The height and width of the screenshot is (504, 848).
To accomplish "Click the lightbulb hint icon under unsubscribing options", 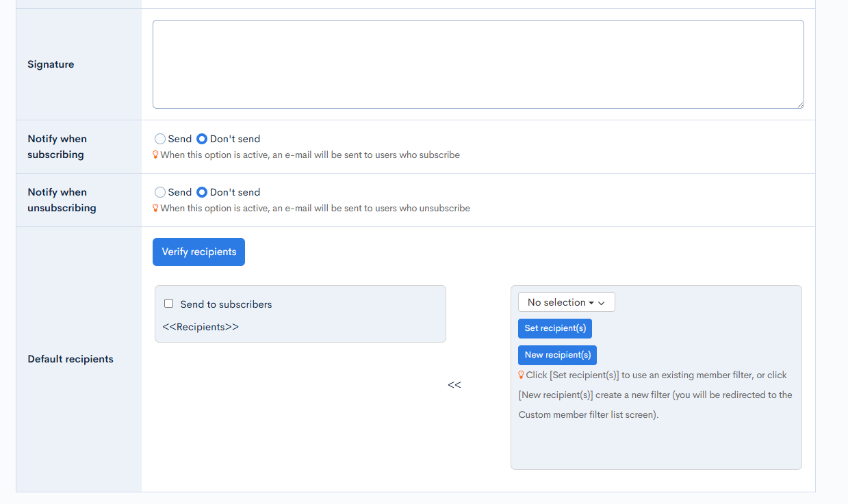I will click(155, 208).
